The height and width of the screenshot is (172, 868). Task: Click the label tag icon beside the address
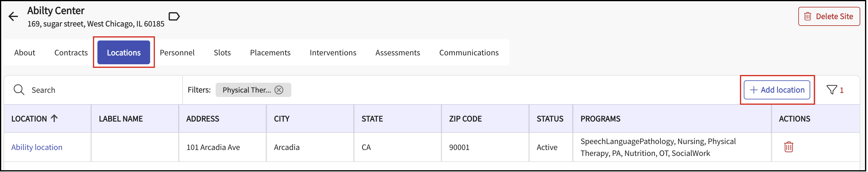[174, 16]
